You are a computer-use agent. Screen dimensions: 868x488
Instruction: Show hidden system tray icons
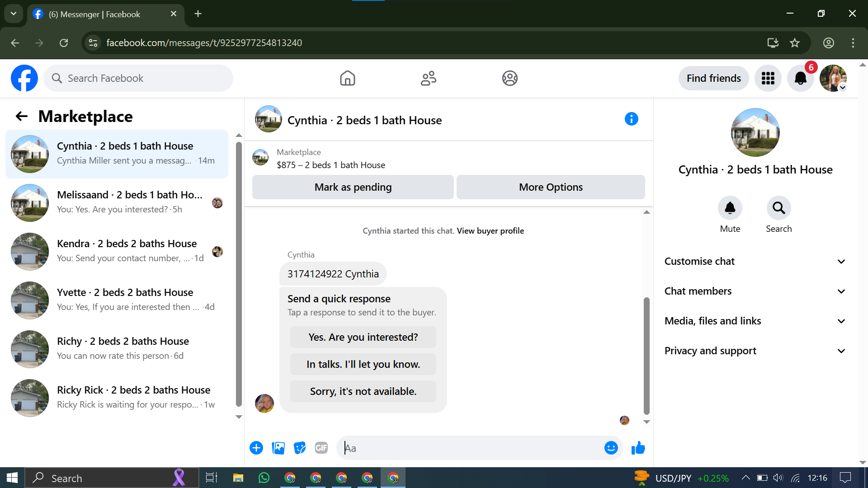click(745, 478)
